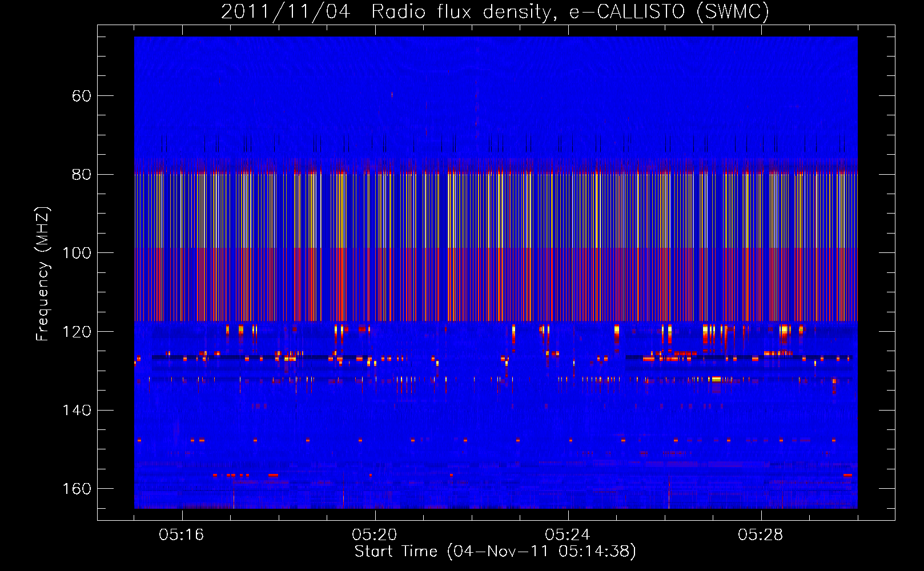Click the 'Start Time (04-Nov-11 05:14:38)' label

(495, 552)
